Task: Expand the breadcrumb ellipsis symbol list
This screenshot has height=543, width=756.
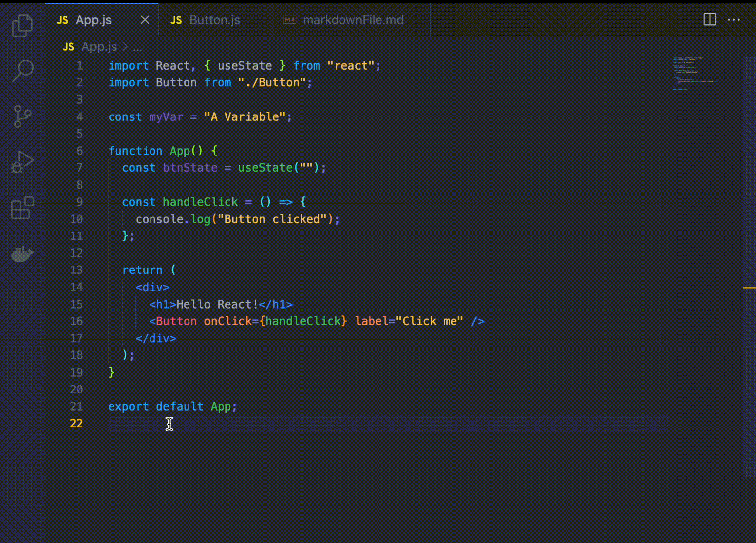Action: 137,47
